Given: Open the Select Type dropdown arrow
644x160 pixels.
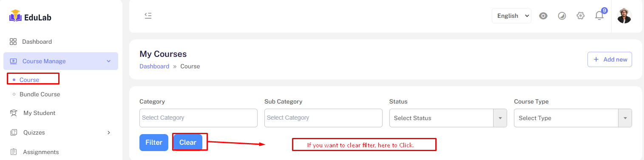Looking at the screenshot, I should click(x=625, y=118).
